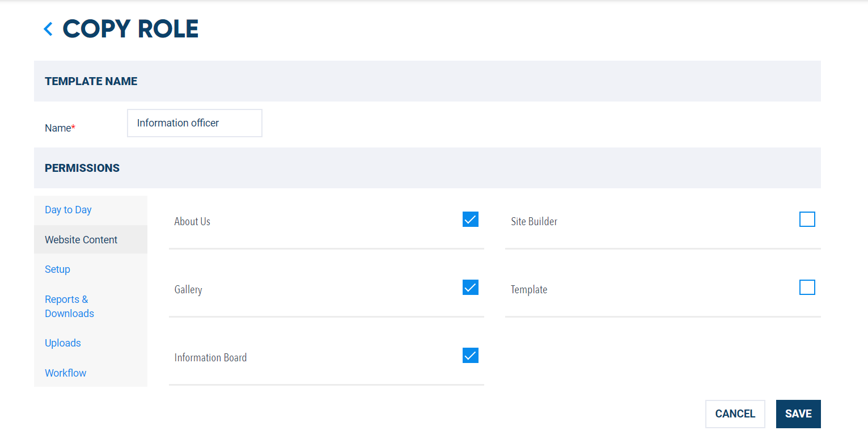The image size is (868, 439).
Task: Click the Save button
Action: 798,414
